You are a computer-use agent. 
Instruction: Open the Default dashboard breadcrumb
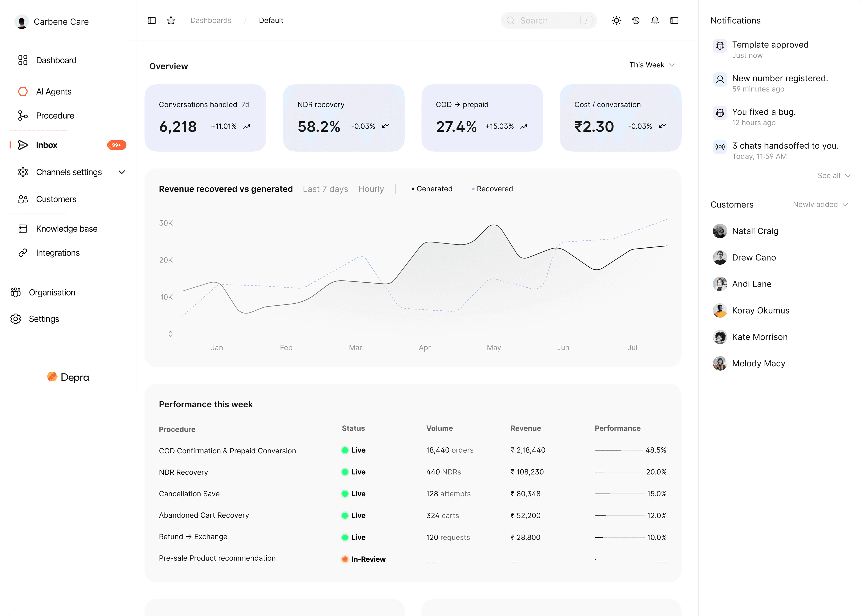[x=271, y=21]
